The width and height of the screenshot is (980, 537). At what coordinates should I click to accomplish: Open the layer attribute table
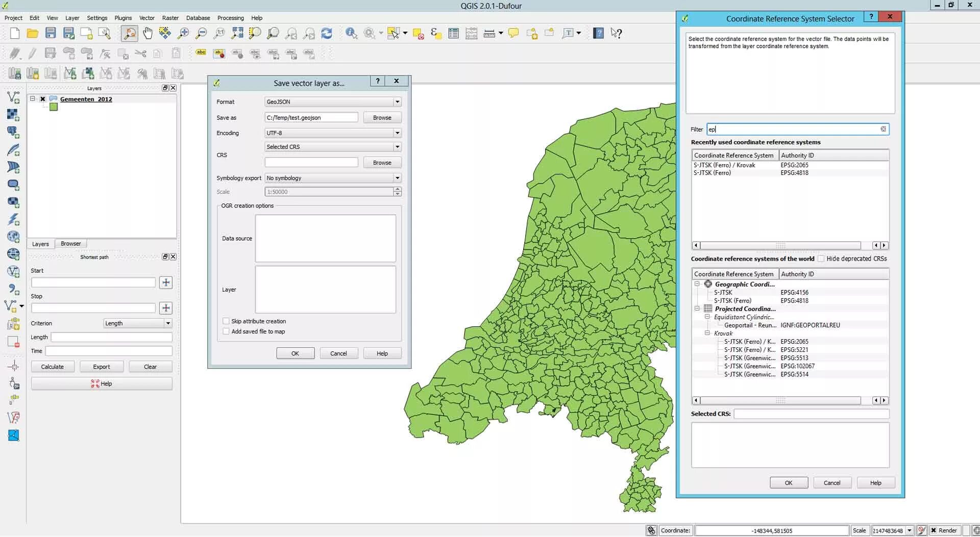[453, 34]
